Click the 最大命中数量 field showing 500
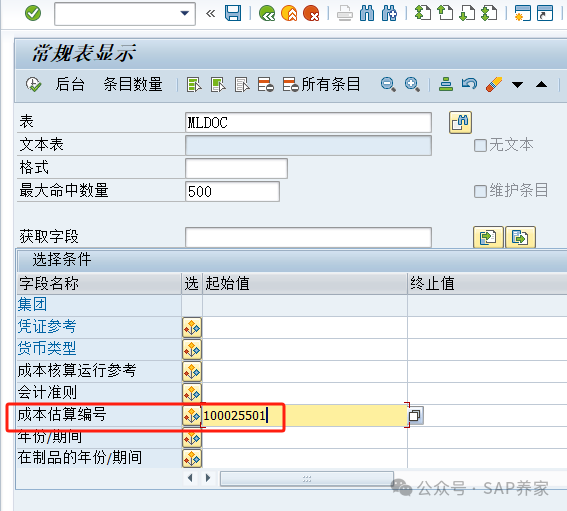Screen dimensions: 567x511 pyautogui.click(x=232, y=191)
